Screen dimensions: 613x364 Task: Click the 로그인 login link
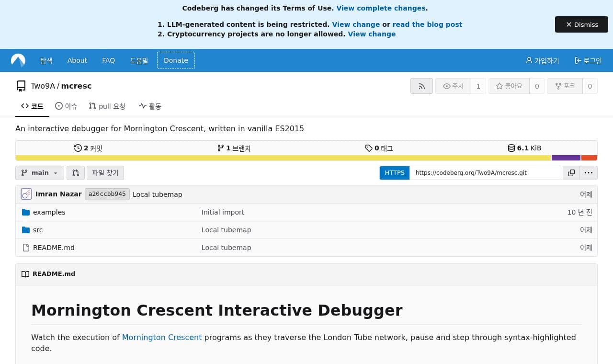point(588,60)
